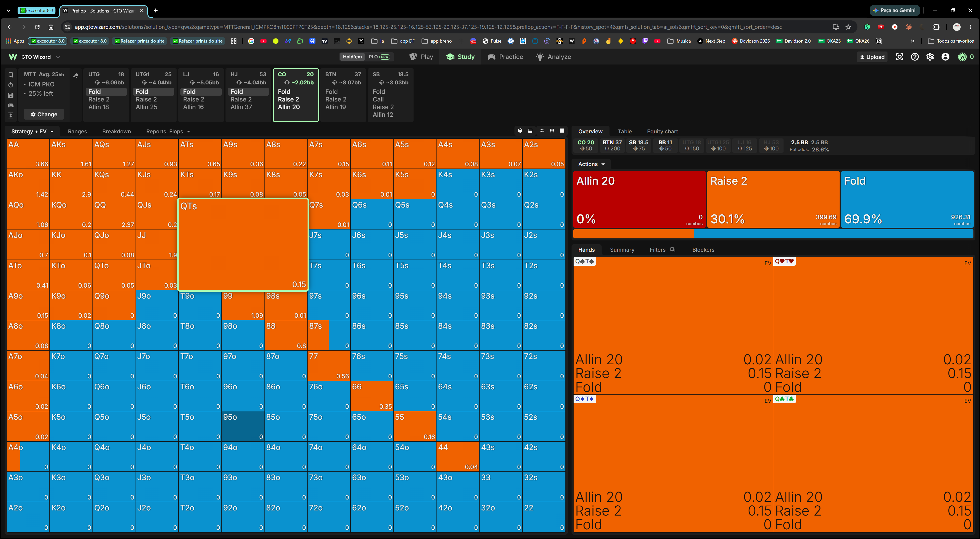This screenshot has width=980, height=539.
Task: Click the AKs cell in hand matrix
Action: [x=71, y=154]
